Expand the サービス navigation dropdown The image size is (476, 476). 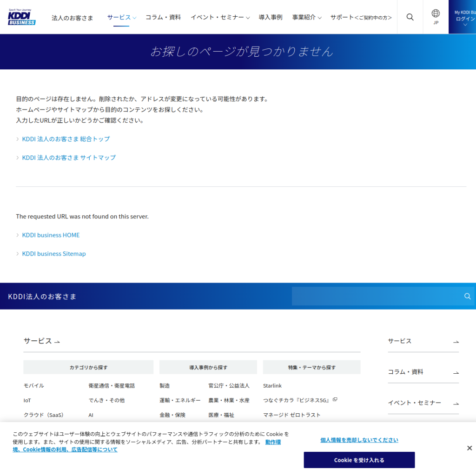pos(122,18)
